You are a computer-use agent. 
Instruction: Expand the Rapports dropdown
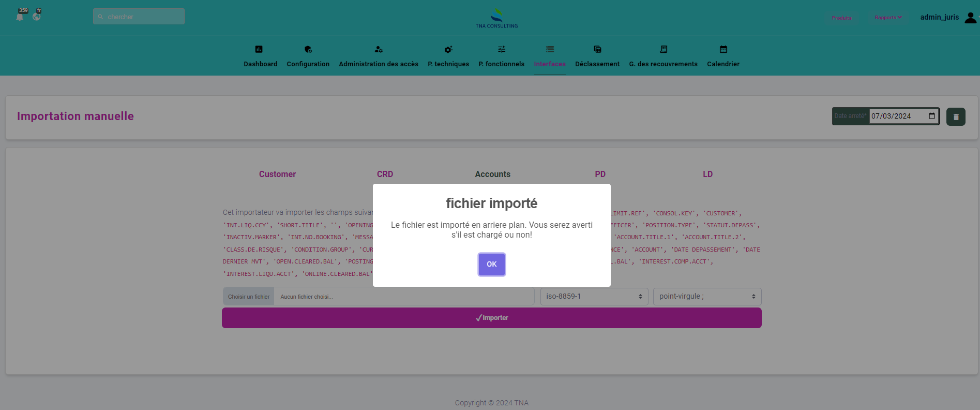coord(888,18)
